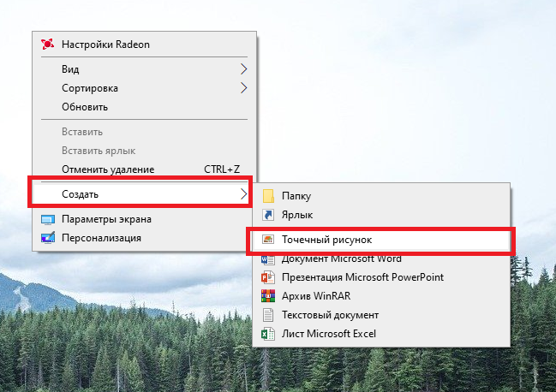Click the PowerPoint presentation icon

268,277
